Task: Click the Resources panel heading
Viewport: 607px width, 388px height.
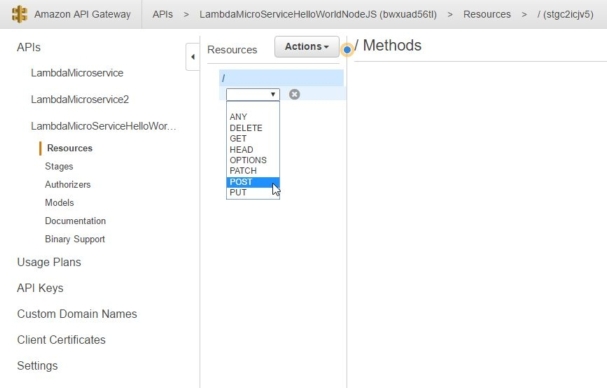Action: 232,50
